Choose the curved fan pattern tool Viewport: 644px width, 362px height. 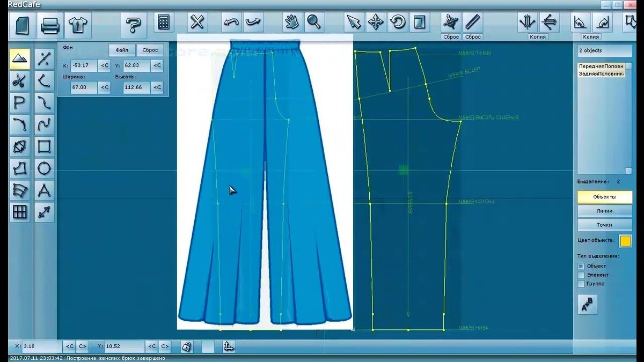click(x=20, y=190)
